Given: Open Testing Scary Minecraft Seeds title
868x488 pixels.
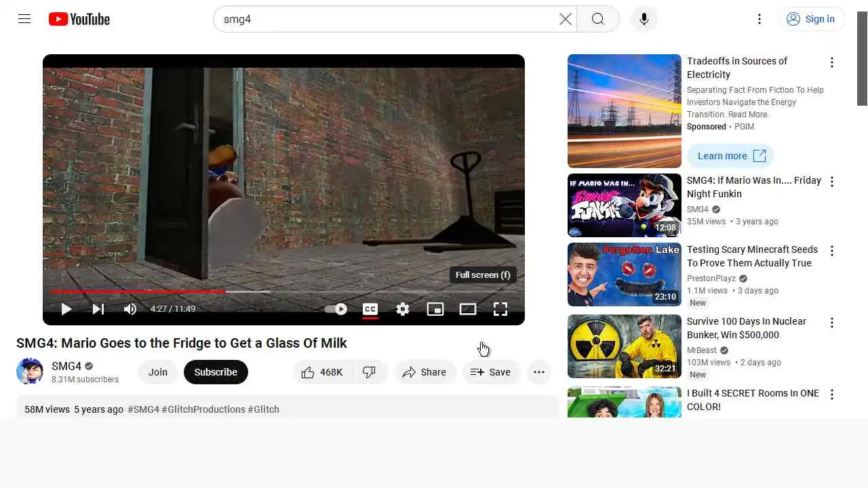Looking at the screenshot, I should click(x=753, y=256).
